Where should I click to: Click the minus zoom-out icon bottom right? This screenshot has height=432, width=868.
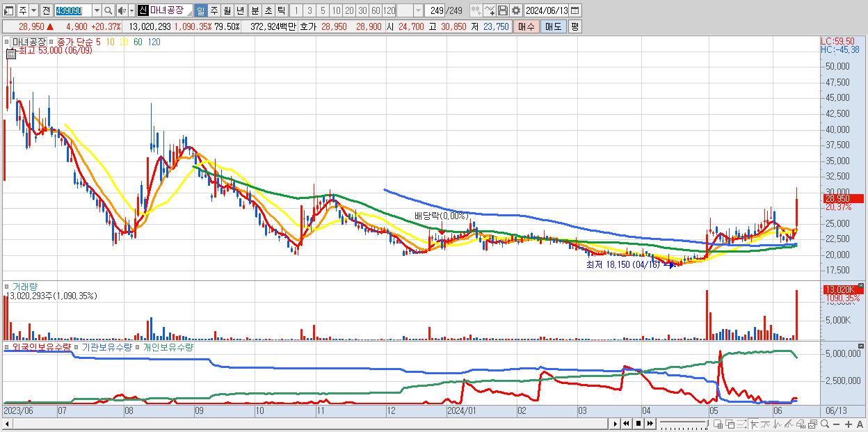836,424
